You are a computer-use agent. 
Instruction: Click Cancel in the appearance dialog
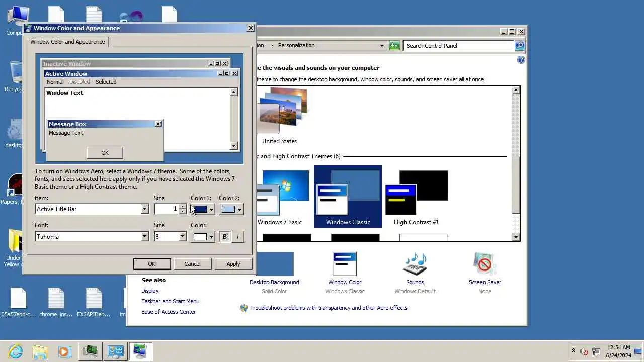192,264
